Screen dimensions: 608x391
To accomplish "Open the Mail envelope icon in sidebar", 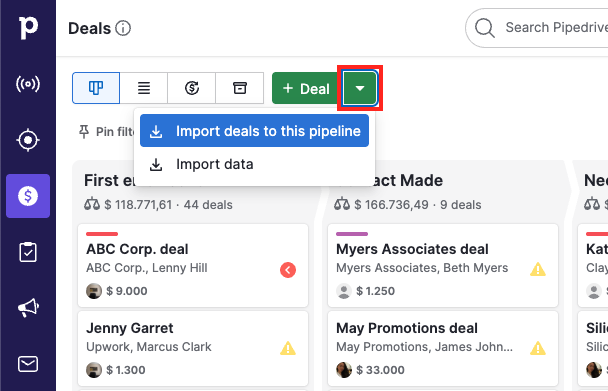I will click(28, 364).
